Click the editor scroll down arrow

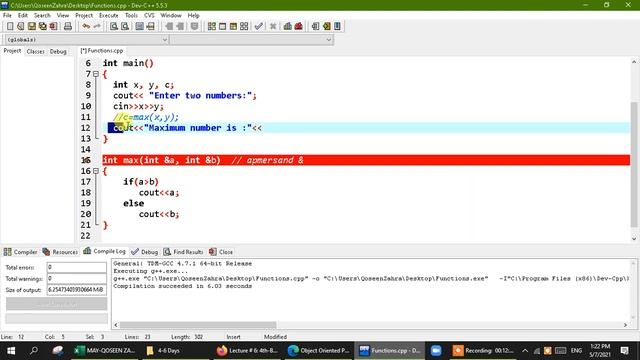click(634, 239)
